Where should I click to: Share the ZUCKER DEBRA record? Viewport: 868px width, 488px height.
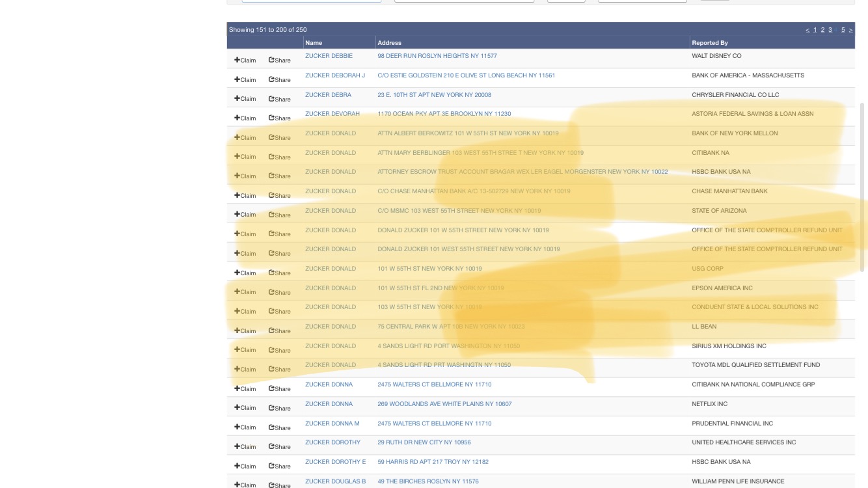coord(280,99)
